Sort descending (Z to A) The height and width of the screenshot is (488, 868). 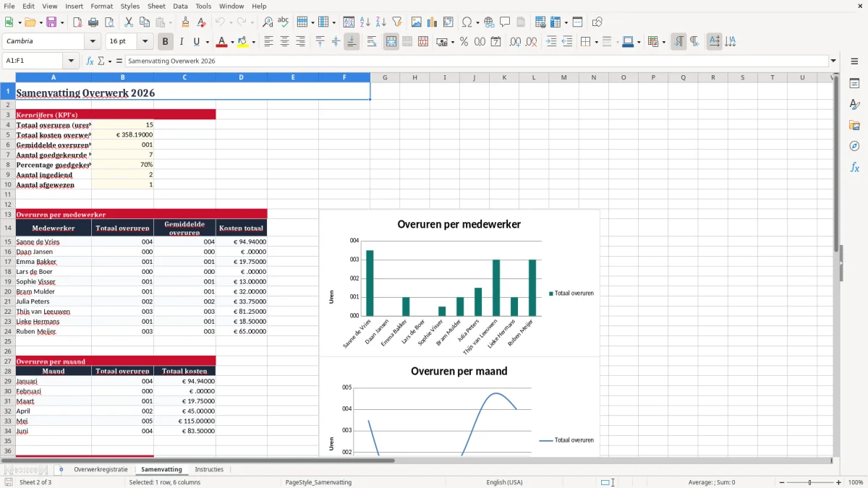pos(381,22)
